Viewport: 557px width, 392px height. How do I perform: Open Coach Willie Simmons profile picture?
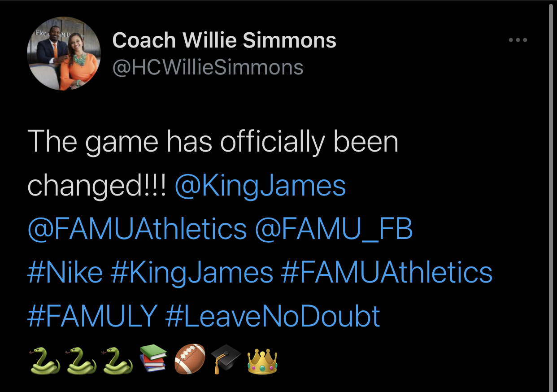(x=64, y=53)
